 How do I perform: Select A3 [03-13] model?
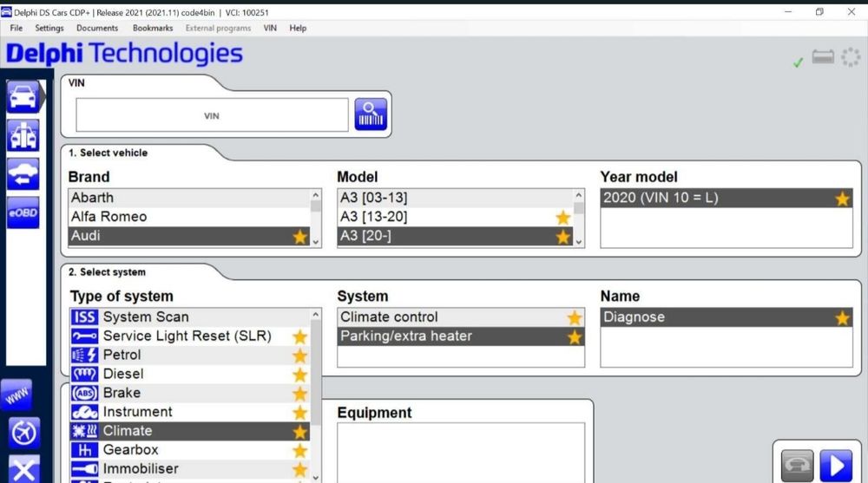pyautogui.click(x=455, y=198)
